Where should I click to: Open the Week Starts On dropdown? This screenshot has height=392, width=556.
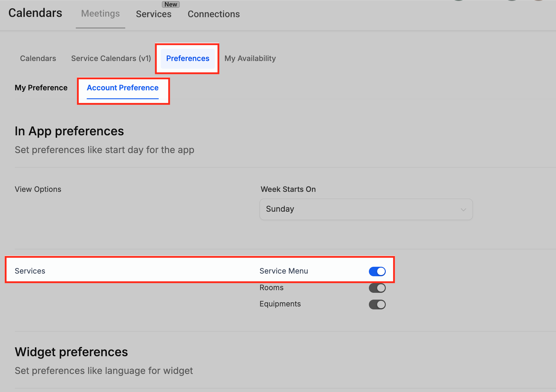[x=366, y=209]
